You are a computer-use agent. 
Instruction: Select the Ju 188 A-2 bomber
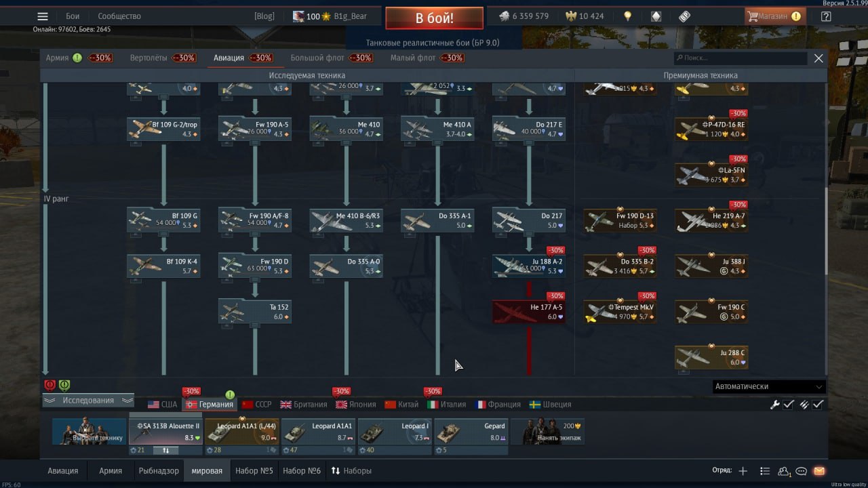(x=528, y=266)
